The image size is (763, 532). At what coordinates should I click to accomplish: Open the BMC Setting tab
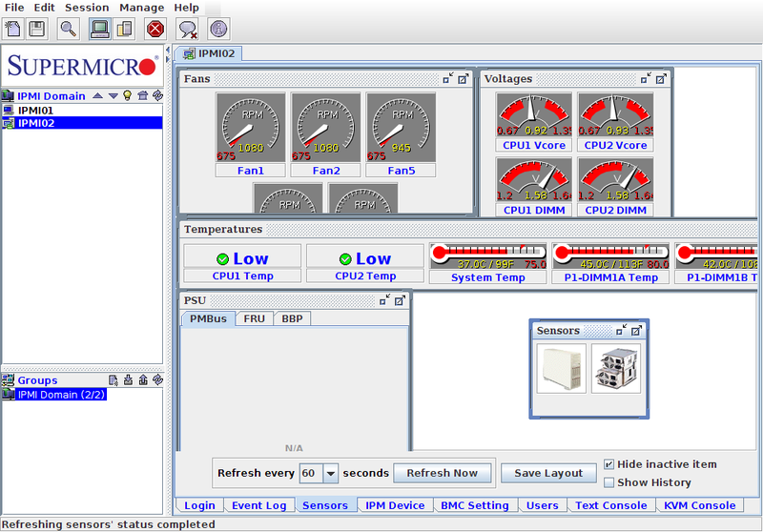click(474, 505)
